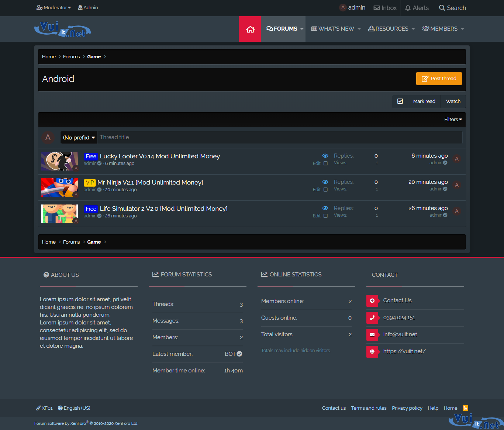This screenshot has width=504, height=430.
Task: Toggle the select-all checkbox beside Mark read
Action: click(x=400, y=101)
